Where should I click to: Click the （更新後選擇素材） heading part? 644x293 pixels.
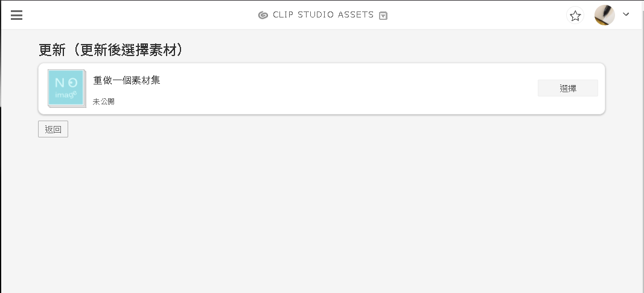(124, 49)
